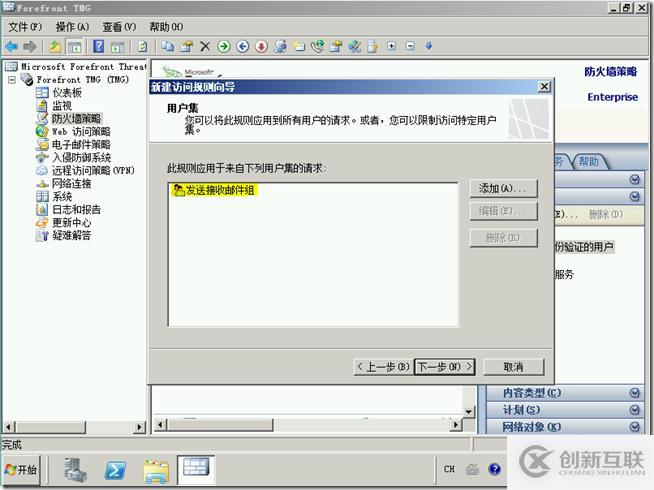
Task: Click the gray Forward arrow toolbar icon
Action: point(30,46)
